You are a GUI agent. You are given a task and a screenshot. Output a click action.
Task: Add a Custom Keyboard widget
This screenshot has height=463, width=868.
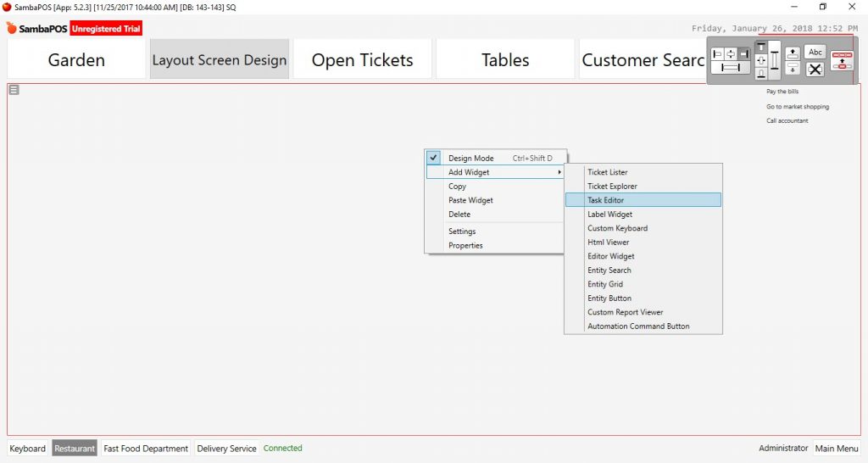[643, 228]
